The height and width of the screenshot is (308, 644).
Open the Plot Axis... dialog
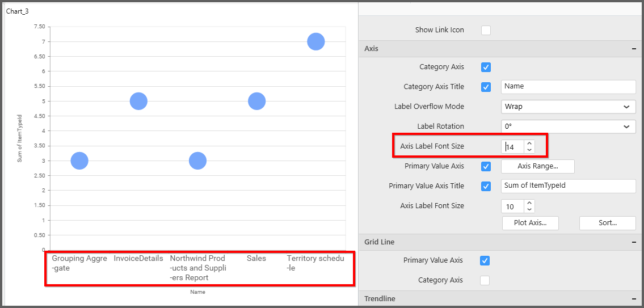click(530, 223)
